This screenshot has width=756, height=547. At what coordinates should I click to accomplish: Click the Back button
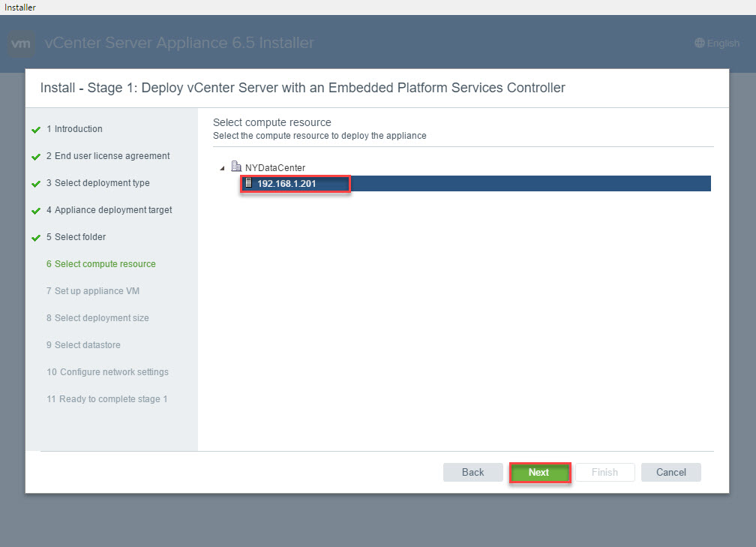(x=472, y=472)
